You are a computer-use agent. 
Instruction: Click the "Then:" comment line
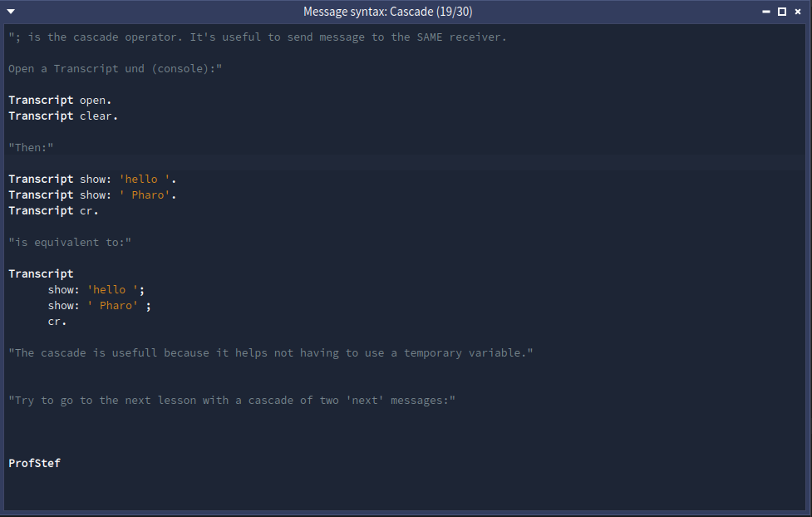click(31, 147)
